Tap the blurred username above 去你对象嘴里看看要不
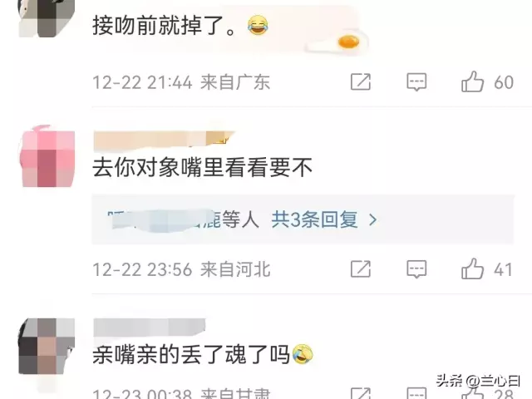Screen dimensions: 532x399 [165, 140]
